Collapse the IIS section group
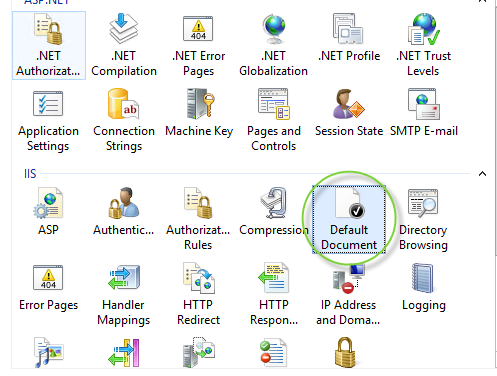The height and width of the screenshot is (376, 497). pyautogui.click(x=482, y=174)
